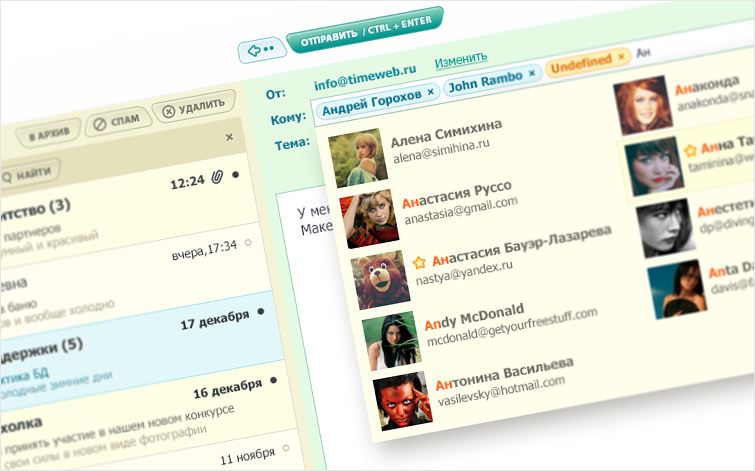Screen dimensions: 755x471
Task: Send the message with the Отправить button
Action: 365,30
